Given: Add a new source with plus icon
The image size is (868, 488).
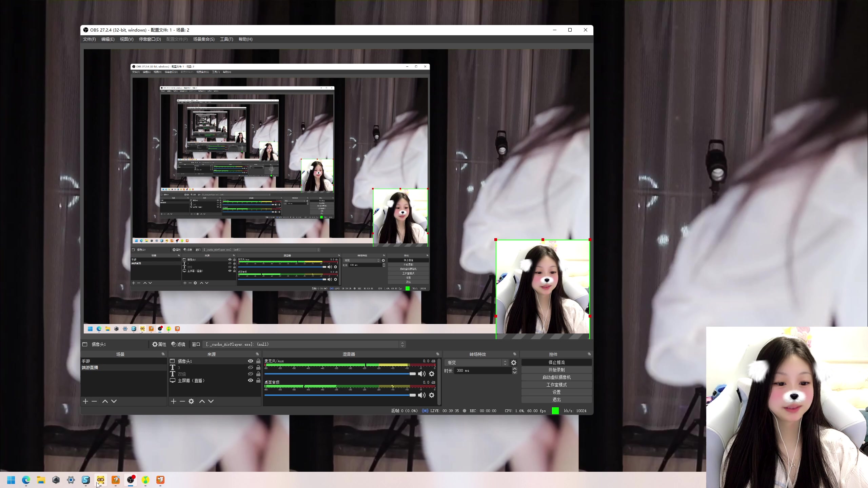Looking at the screenshot, I should (174, 401).
